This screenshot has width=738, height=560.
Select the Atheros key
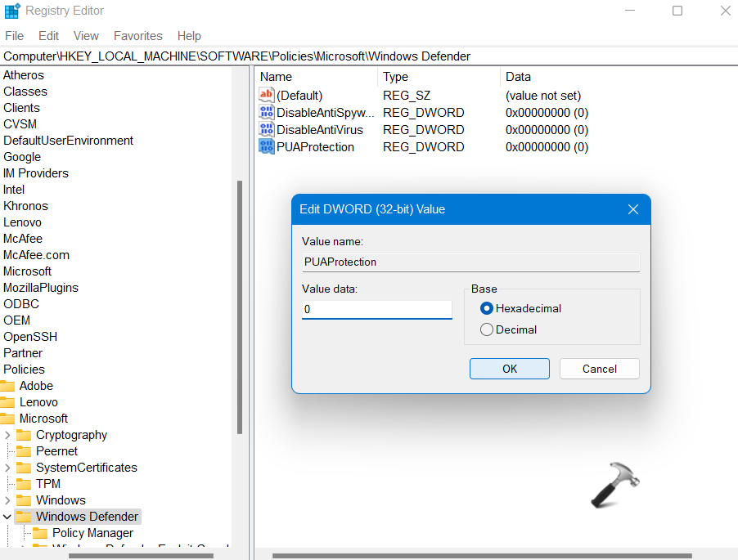24,75
